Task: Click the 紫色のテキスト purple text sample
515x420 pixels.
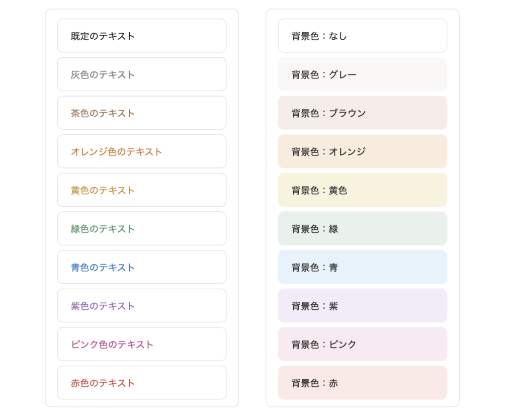Action: click(142, 305)
